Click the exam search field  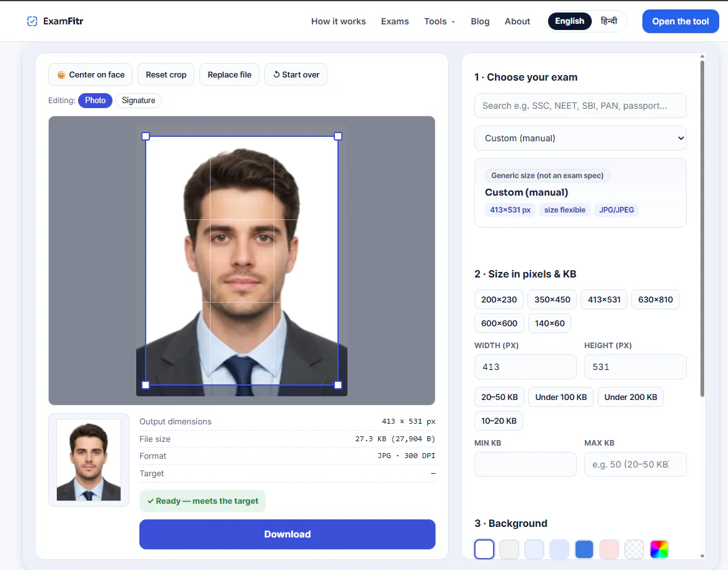[581, 106]
